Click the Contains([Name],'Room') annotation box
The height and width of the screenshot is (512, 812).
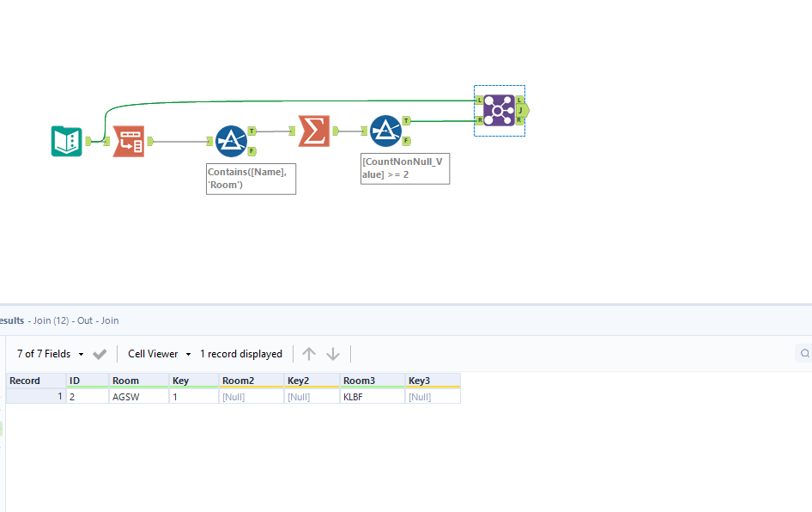(251, 178)
